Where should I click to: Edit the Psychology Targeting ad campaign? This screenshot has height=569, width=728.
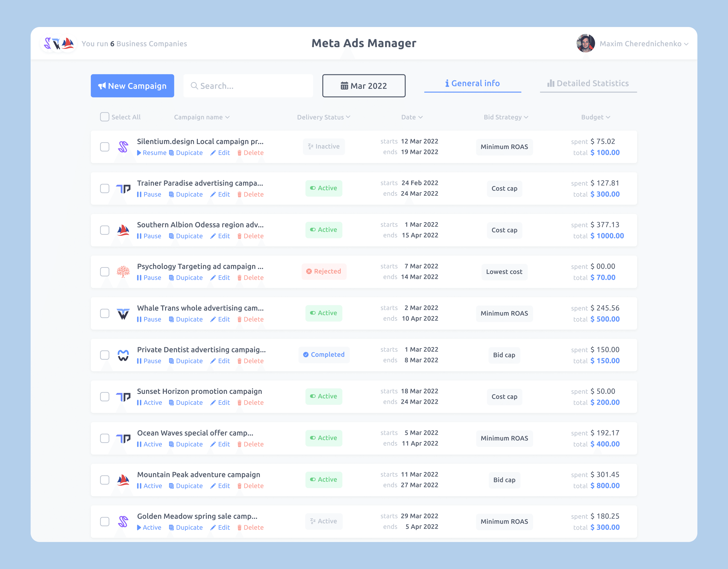pos(220,278)
